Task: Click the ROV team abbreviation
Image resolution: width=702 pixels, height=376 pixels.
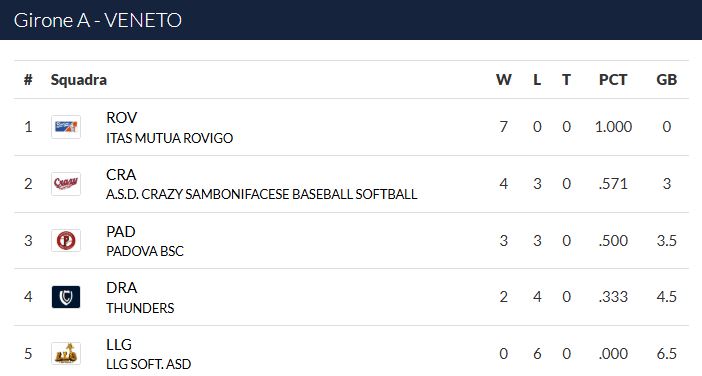Action: tap(121, 118)
